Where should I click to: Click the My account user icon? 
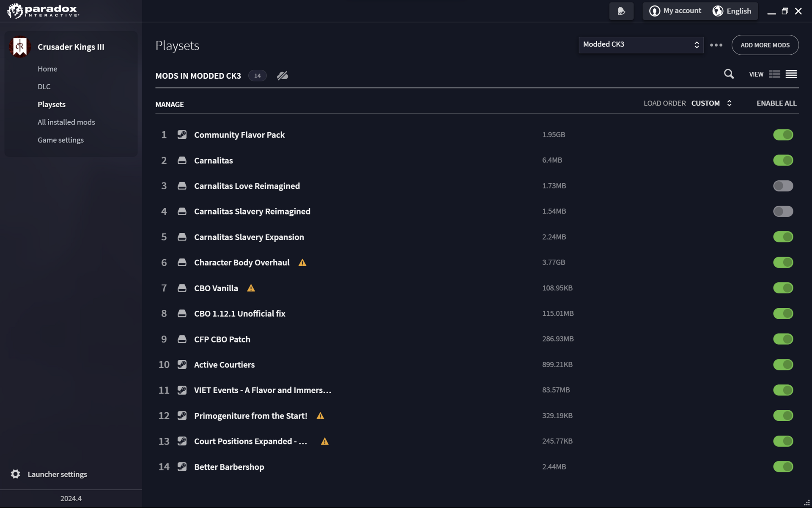pyautogui.click(x=655, y=11)
